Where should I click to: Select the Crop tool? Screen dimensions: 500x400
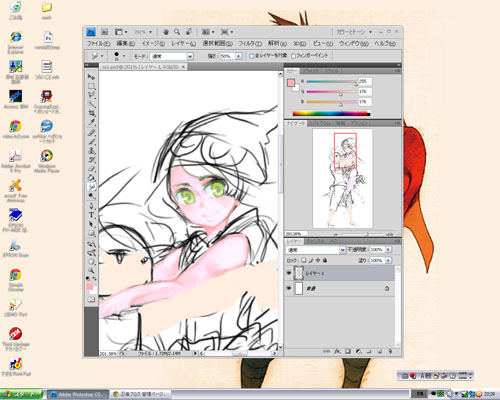click(x=91, y=113)
